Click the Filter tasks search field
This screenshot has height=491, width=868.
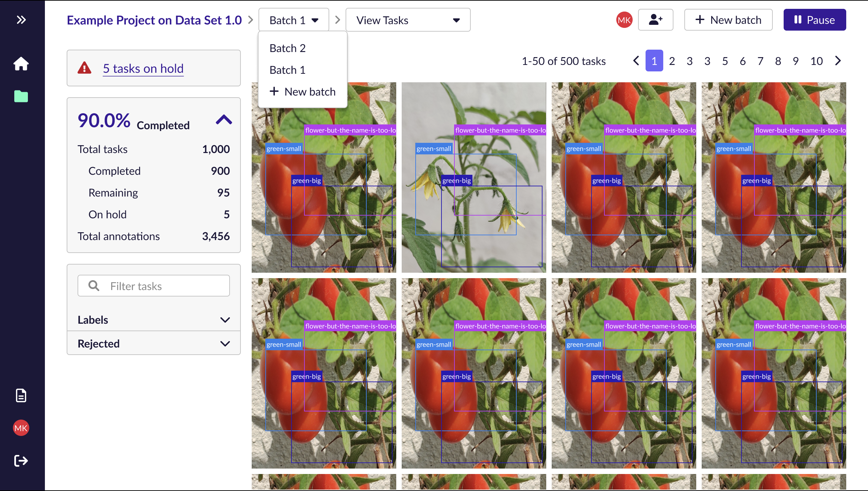point(154,286)
